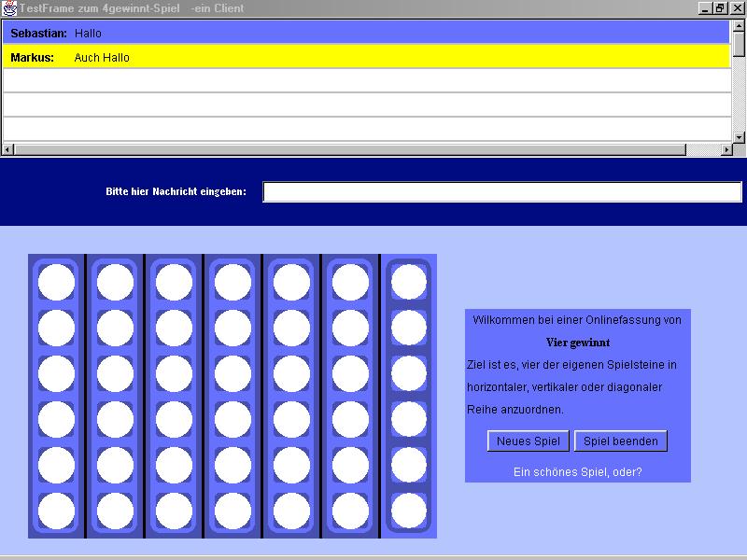The image size is (747, 560).
Task: Click the bottom slot of the third column
Action: coord(174,511)
